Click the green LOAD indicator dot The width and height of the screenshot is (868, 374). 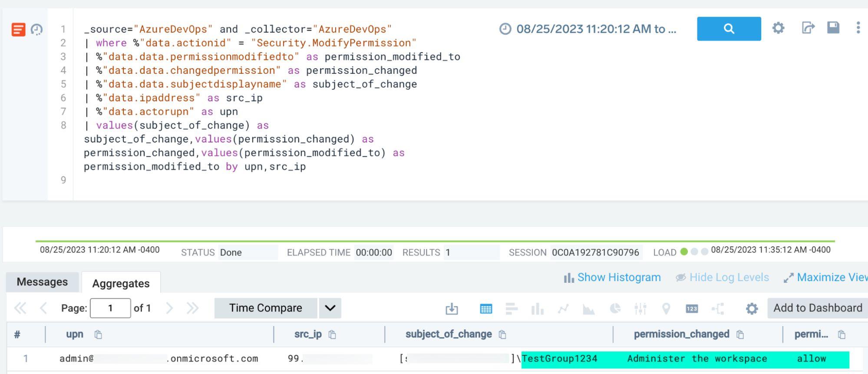[684, 252]
